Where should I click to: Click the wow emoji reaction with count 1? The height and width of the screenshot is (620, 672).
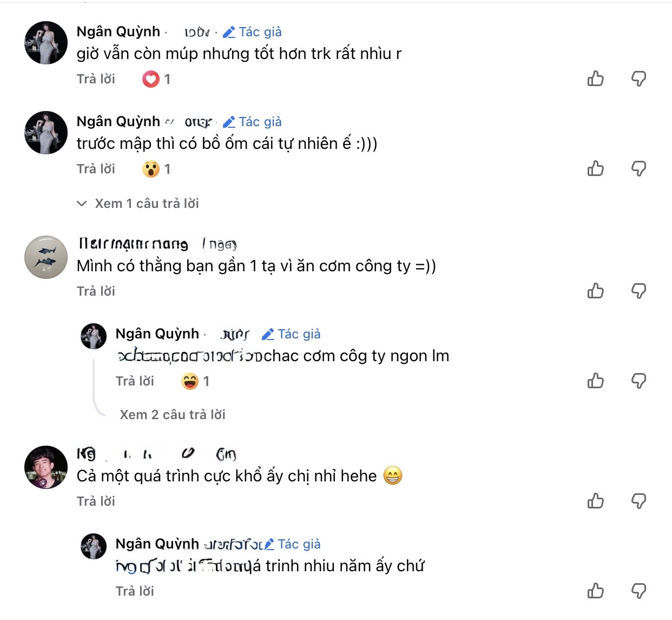151,169
